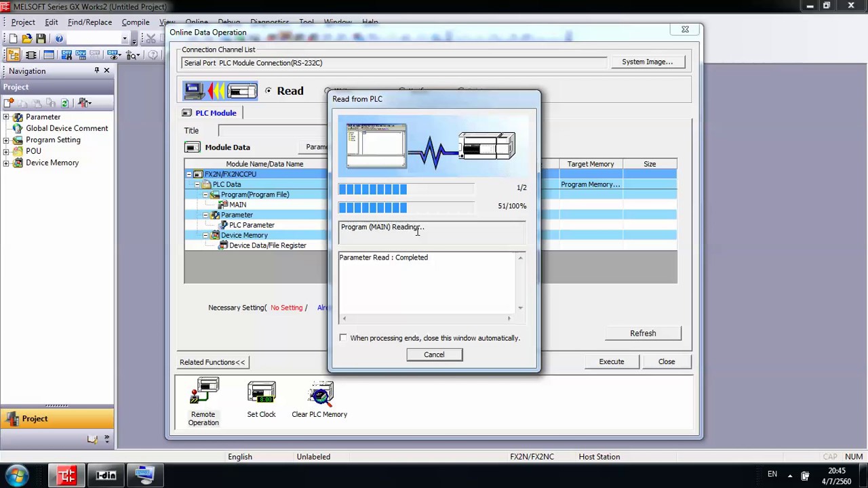The image size is (868, 488).
Task: Open the Find/Replace menu
Action: tap(90, 22)
